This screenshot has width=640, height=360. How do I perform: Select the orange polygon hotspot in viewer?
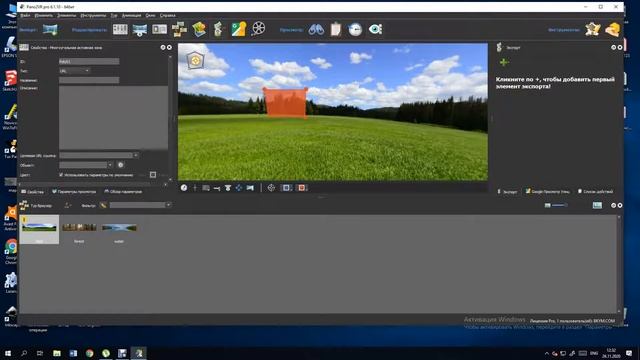pos(285,103)
